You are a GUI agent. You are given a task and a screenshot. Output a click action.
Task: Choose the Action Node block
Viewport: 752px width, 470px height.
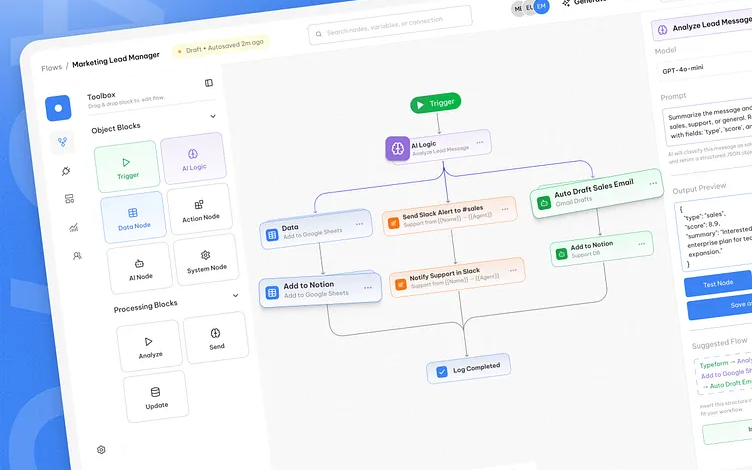(x=200, y=210)
